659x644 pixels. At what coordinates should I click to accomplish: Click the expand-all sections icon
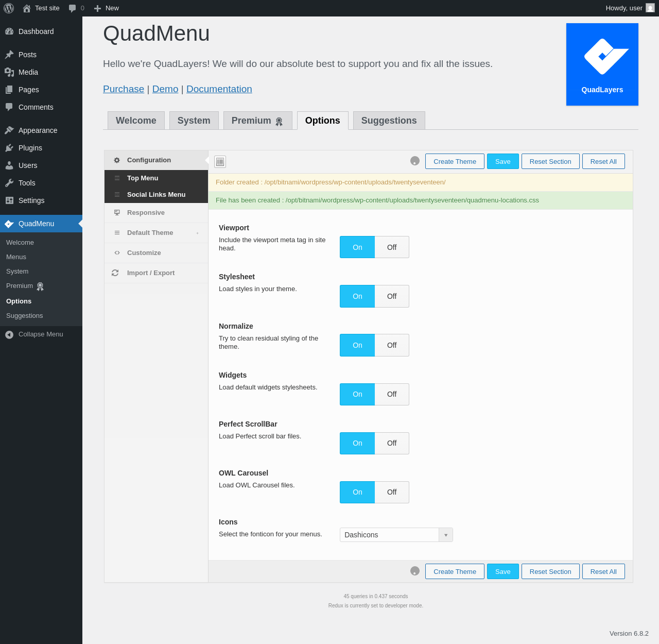coord(220,162)
